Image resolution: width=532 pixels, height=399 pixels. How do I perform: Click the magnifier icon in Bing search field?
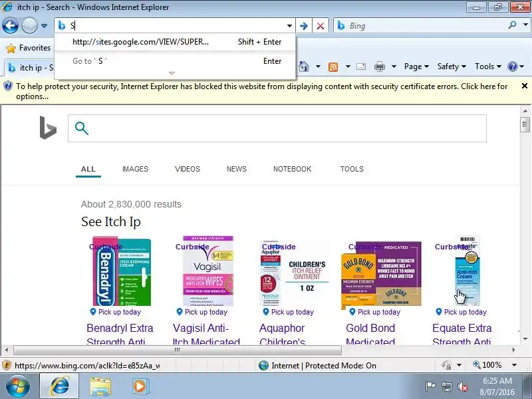coord(82,128)
